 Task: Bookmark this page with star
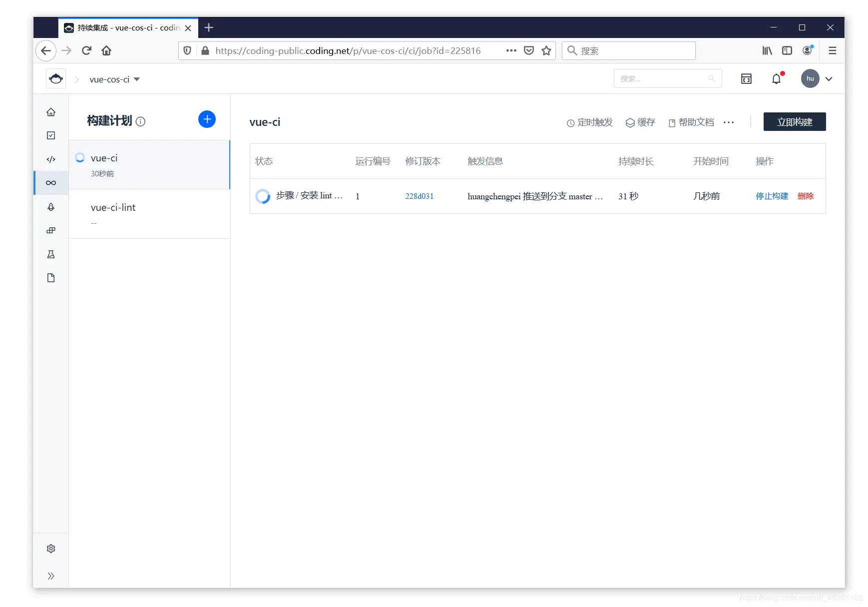[546, 50]
